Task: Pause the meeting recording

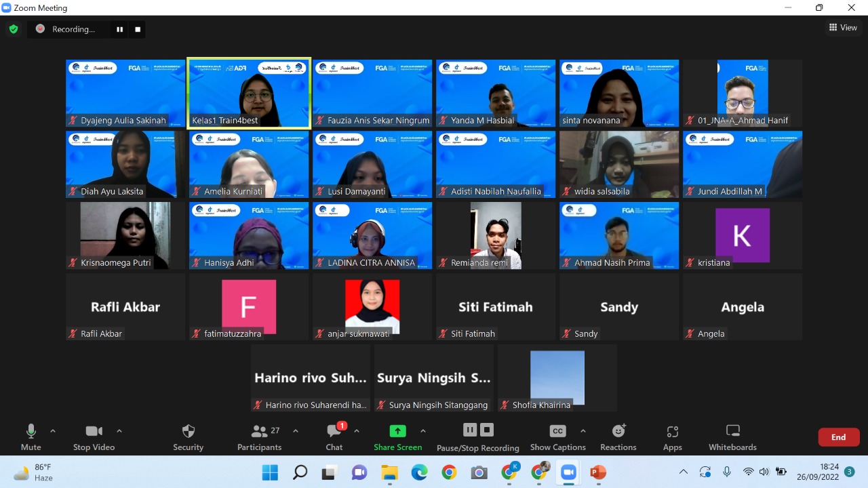Action: 469,430
